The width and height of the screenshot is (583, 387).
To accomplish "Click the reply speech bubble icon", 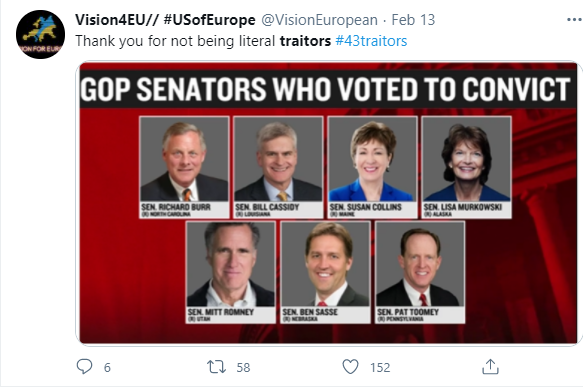I will (84, 367).
